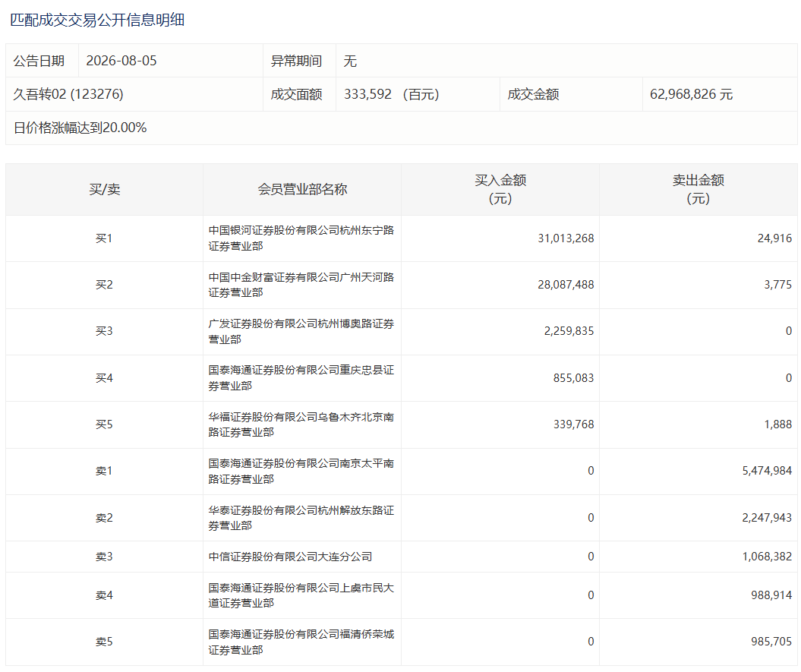Select 华泰证券杭州解放东路 branch name
Screen dimensions: 801x672
(301, 518)
